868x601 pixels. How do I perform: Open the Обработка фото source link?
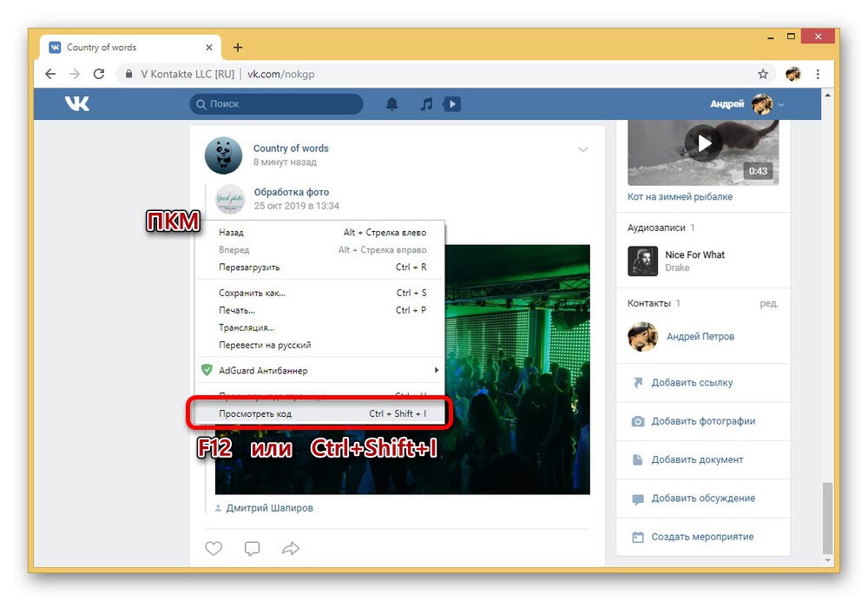291,192
